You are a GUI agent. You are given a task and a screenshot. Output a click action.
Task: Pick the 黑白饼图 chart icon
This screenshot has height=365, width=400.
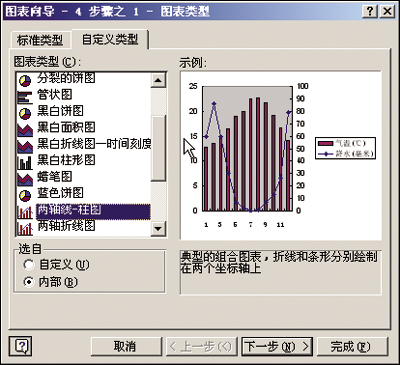25,113
